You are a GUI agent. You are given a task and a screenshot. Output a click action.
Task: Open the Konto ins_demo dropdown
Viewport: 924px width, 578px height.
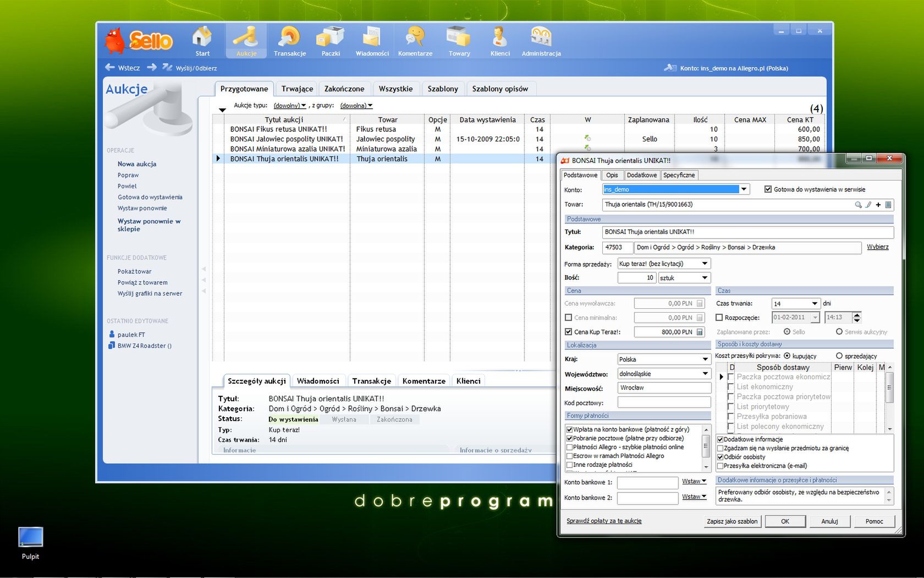tap(744, 189)
